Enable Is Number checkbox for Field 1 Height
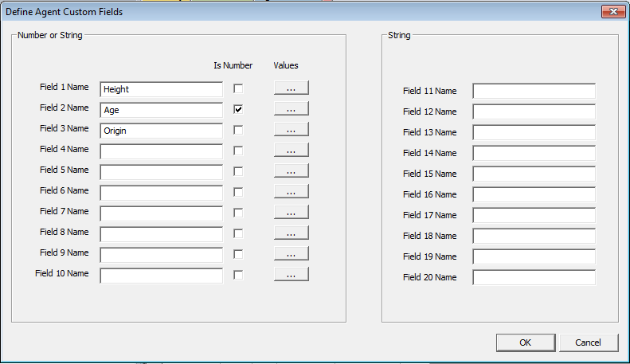Viewport: 630px width, 364px height. (x=238, y=88)
